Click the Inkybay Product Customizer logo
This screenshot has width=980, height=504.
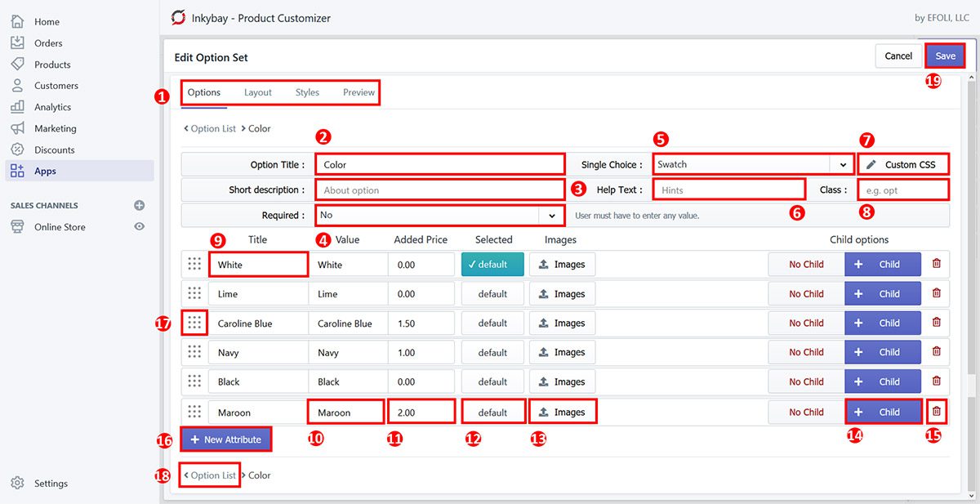pos(178,17)
